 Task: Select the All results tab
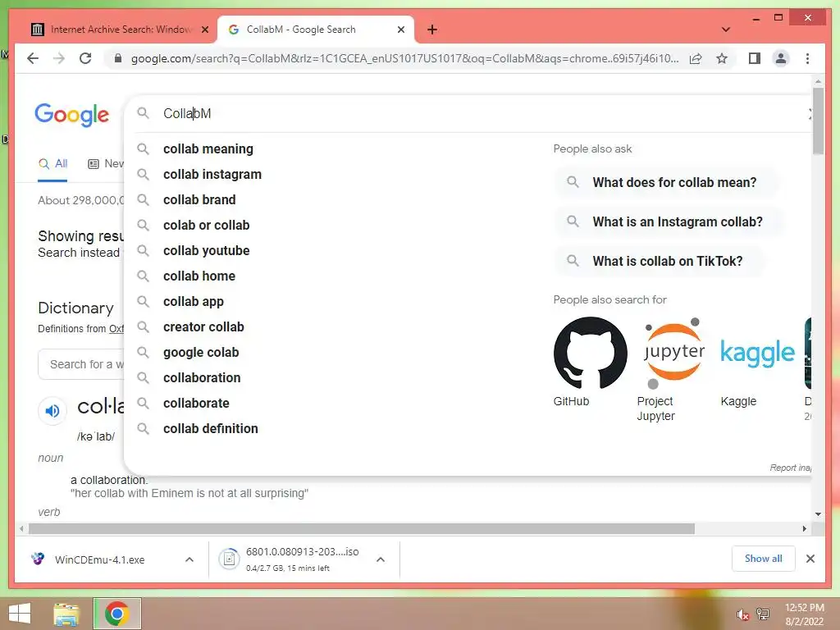coord(52,164)
